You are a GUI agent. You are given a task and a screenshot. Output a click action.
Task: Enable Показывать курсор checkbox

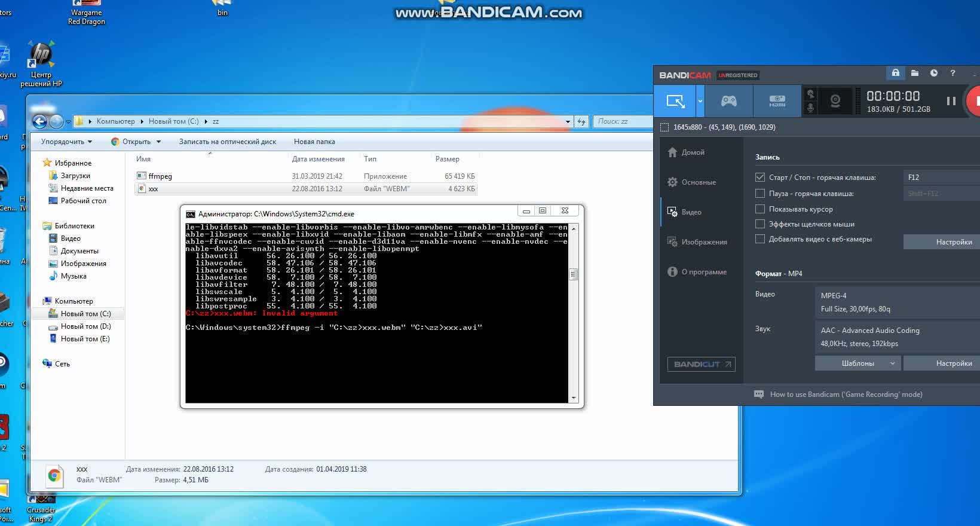pos(760,209)
